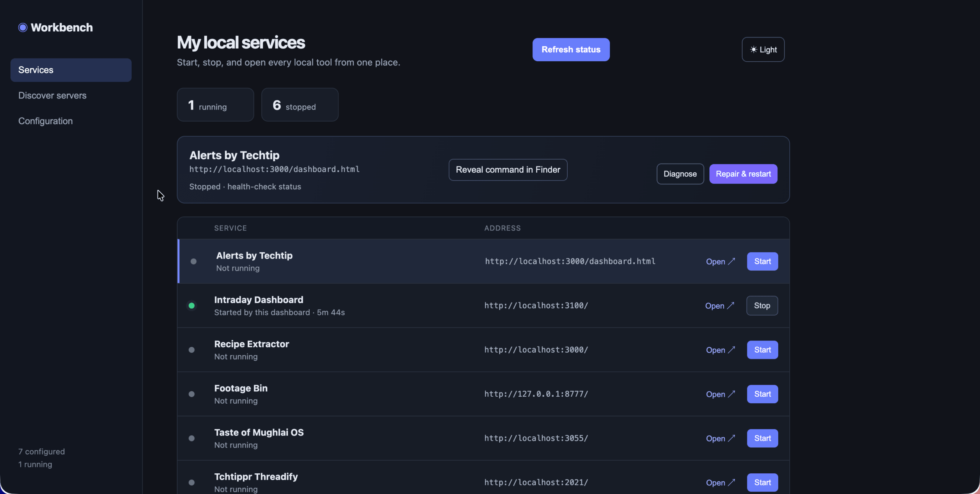Click the Workbench logo circle icon
980x494 pixels.
pyautogui.click(x=23, y=28)
